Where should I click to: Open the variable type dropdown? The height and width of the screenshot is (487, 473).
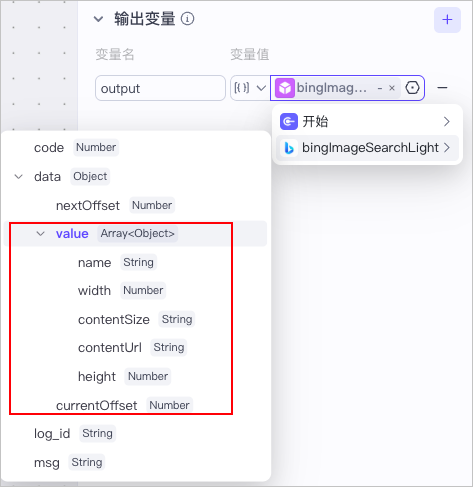click(250, 88)
